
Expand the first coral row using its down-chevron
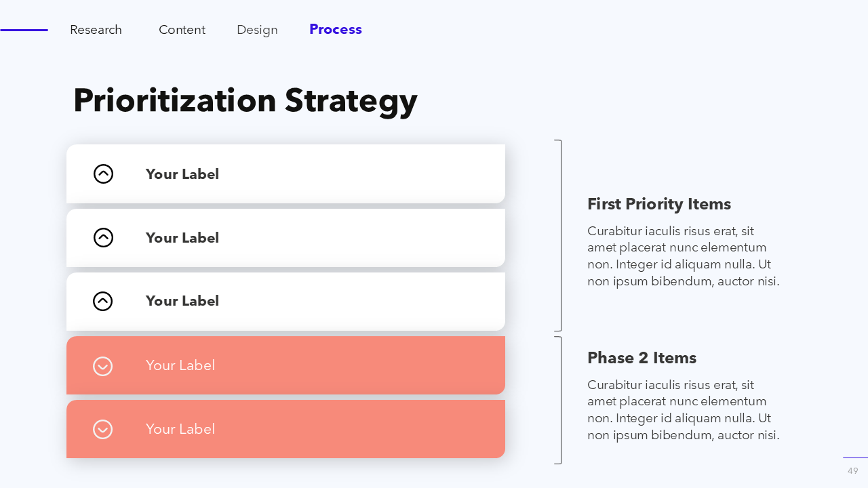tap(103, 366)
